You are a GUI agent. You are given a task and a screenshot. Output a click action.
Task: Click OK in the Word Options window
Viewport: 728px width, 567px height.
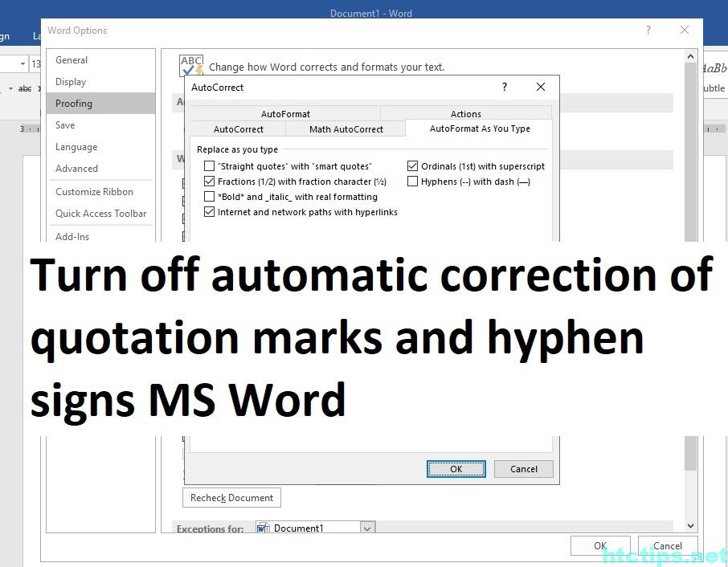[x=600, y=545]
